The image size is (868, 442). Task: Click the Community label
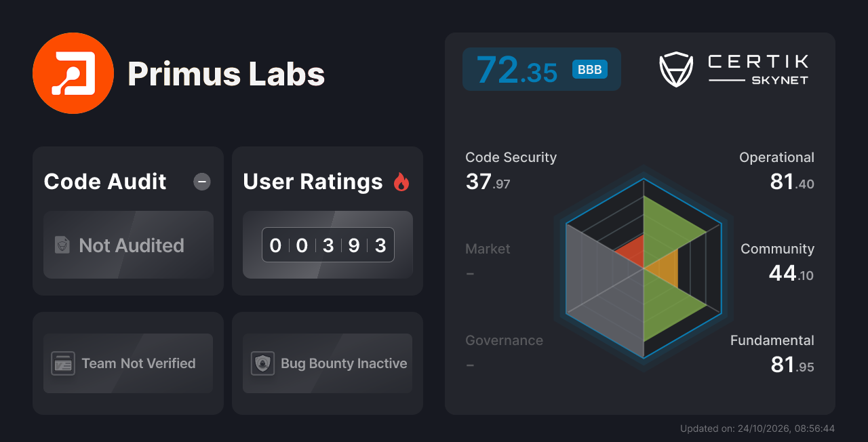pos(777,249)
